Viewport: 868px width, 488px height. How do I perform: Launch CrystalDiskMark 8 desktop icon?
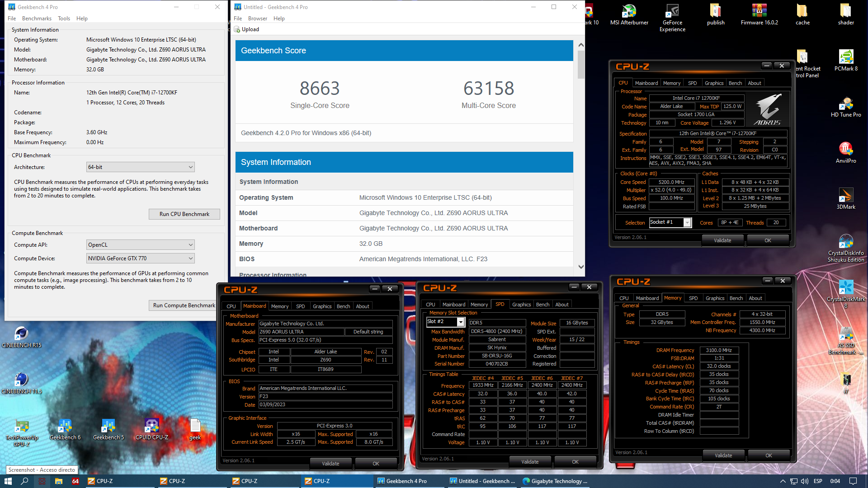click(x=846, y=294)
